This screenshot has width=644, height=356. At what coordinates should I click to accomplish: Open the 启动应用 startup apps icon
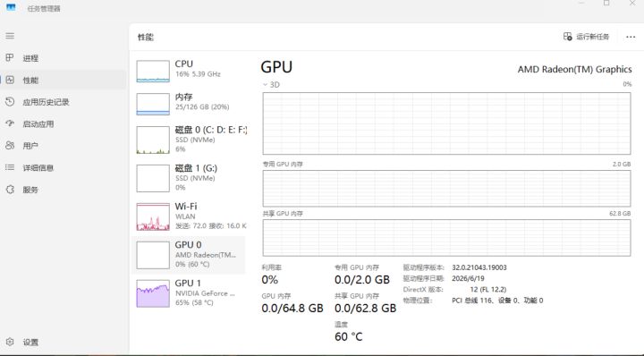(x=10, y=123)
